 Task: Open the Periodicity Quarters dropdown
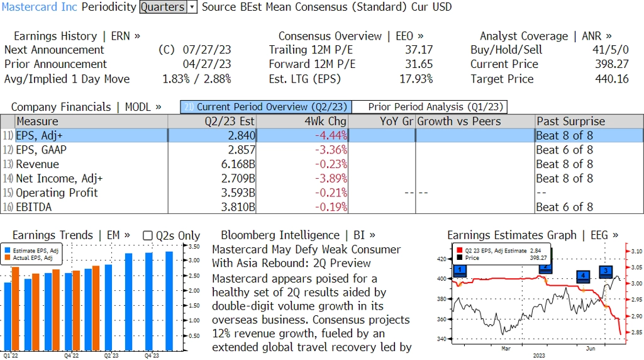click(164, 7)
